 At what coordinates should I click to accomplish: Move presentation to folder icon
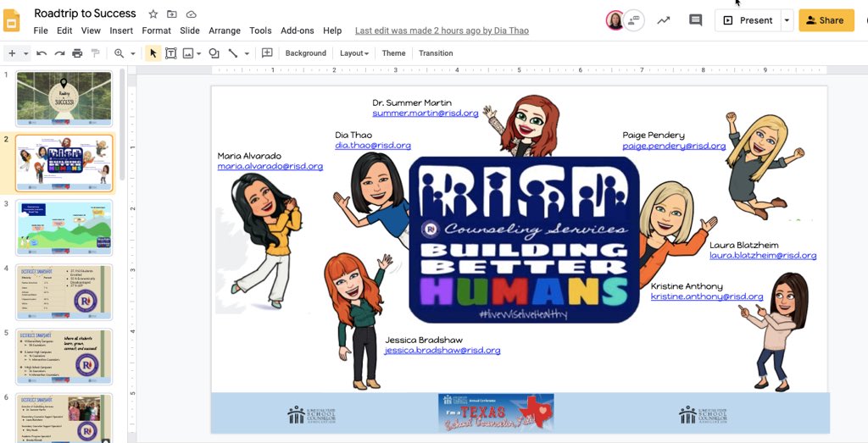coord(172,14)
